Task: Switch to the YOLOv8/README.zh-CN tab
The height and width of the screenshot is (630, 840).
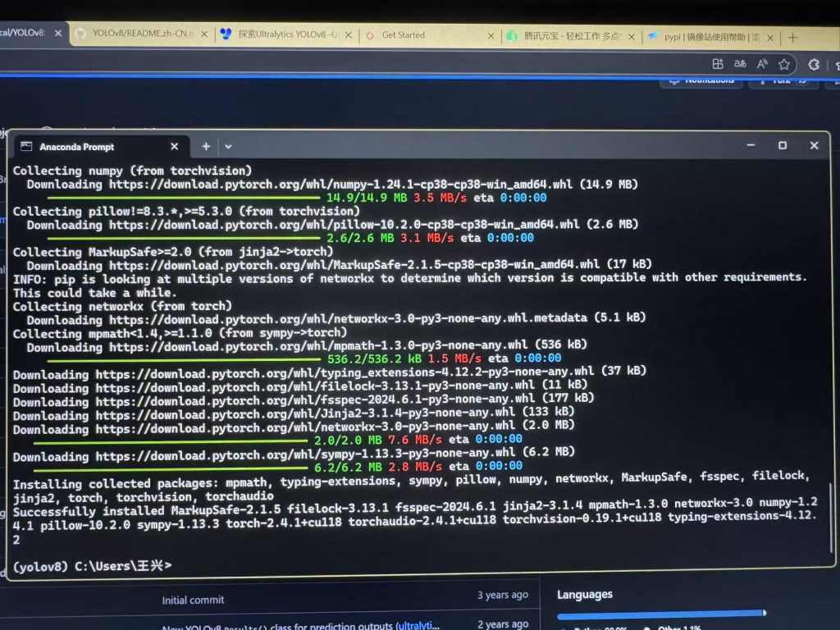Action: click(x=141, y=33)
